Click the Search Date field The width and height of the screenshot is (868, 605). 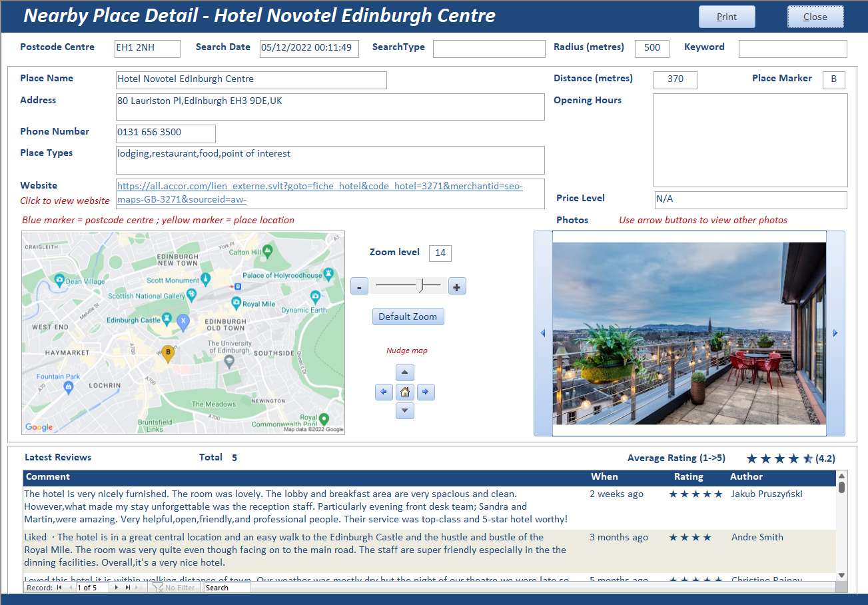pyautogui.click(x=309, y=49)
